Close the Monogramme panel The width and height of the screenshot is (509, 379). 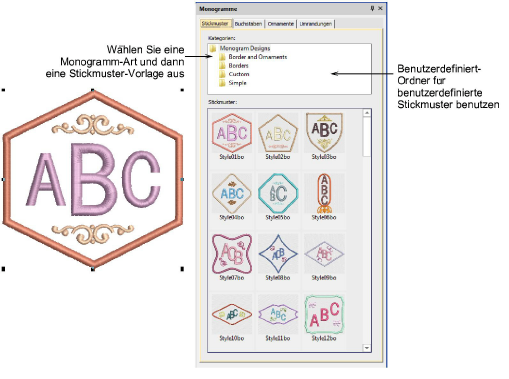(x=380, y=9)
